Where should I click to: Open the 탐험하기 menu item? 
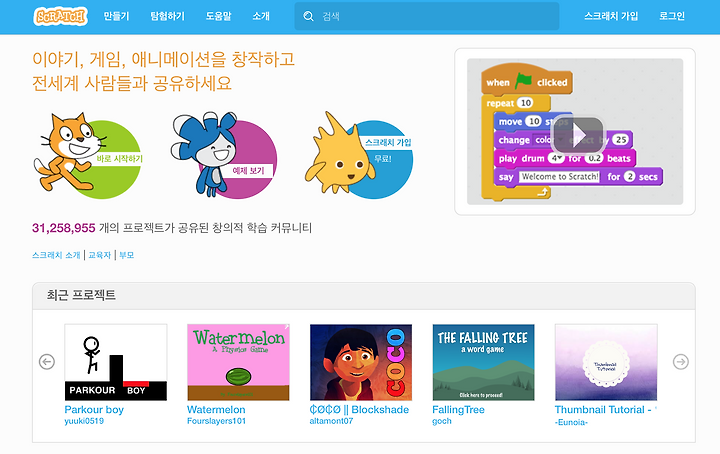pyautogui.click(x=168, y=17)
